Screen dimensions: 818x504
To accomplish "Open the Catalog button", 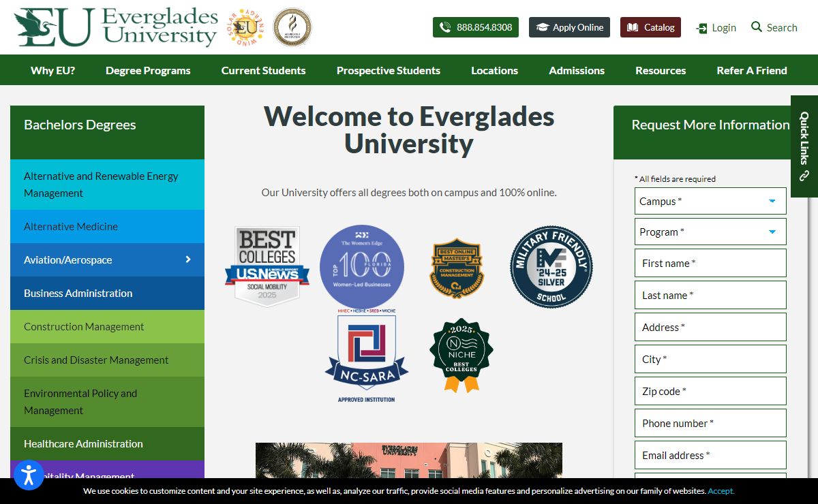I will coord(650,27).
